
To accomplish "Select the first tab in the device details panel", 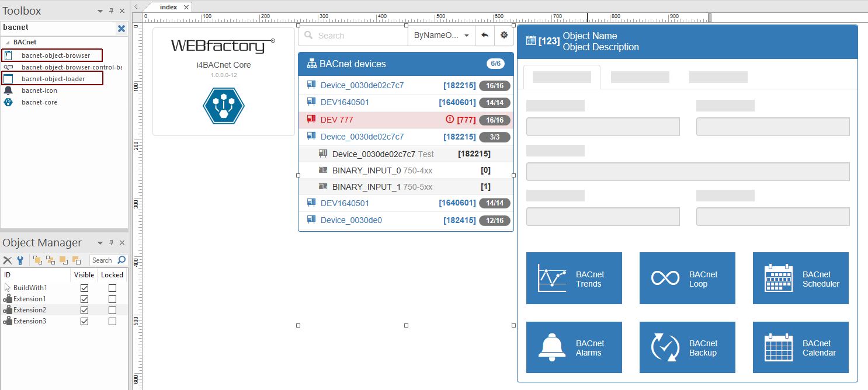I will tap(561, 76).
